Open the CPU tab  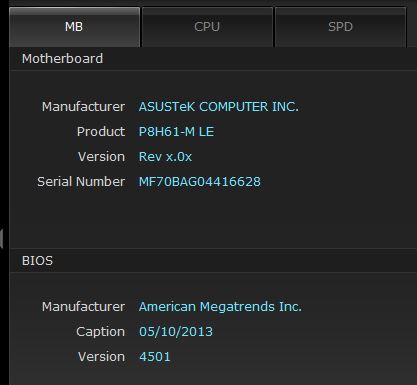click(207, 27)
